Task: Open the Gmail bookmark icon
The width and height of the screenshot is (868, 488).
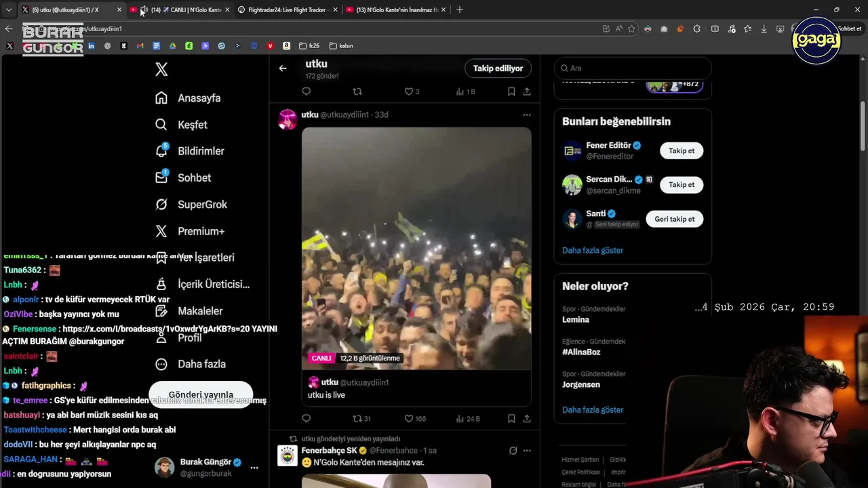Action: tap(140, 46)
